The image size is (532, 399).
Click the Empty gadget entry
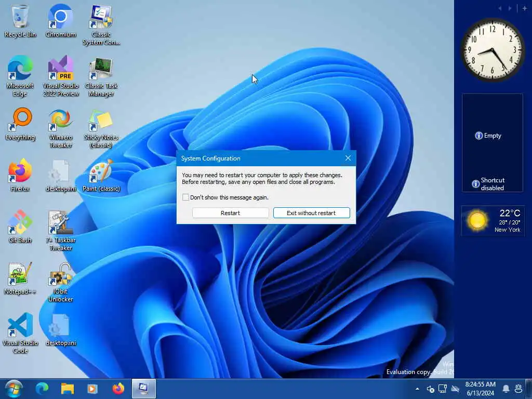488,136
